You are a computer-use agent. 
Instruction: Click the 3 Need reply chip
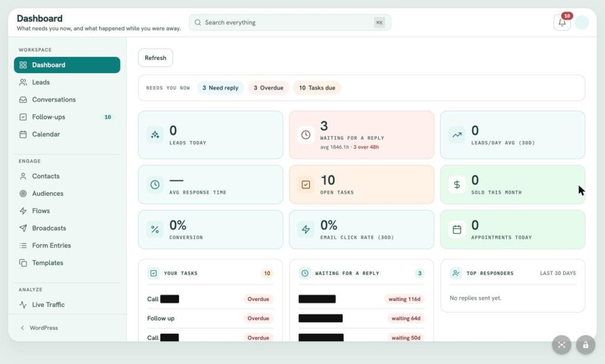pyautogui.click(x=220, y=88)
